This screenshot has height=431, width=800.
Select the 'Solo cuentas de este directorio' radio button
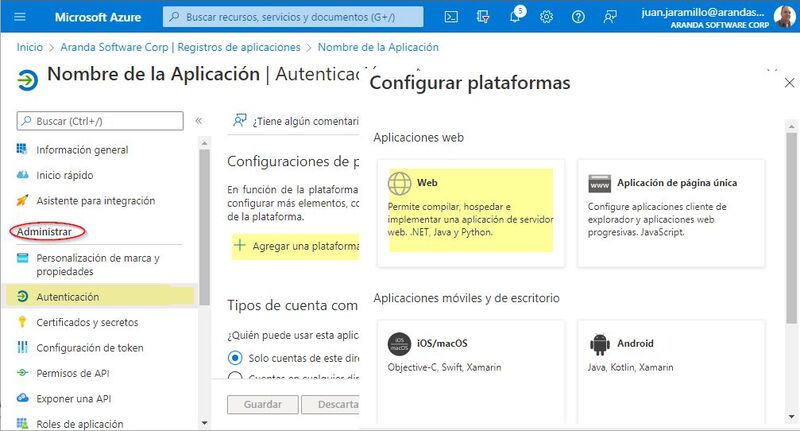coord(235,358)
